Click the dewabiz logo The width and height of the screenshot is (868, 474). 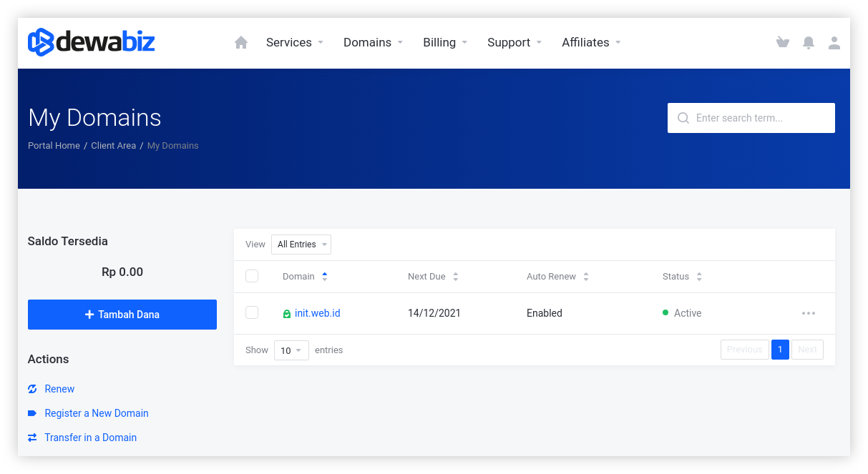[x=92, y=42]
